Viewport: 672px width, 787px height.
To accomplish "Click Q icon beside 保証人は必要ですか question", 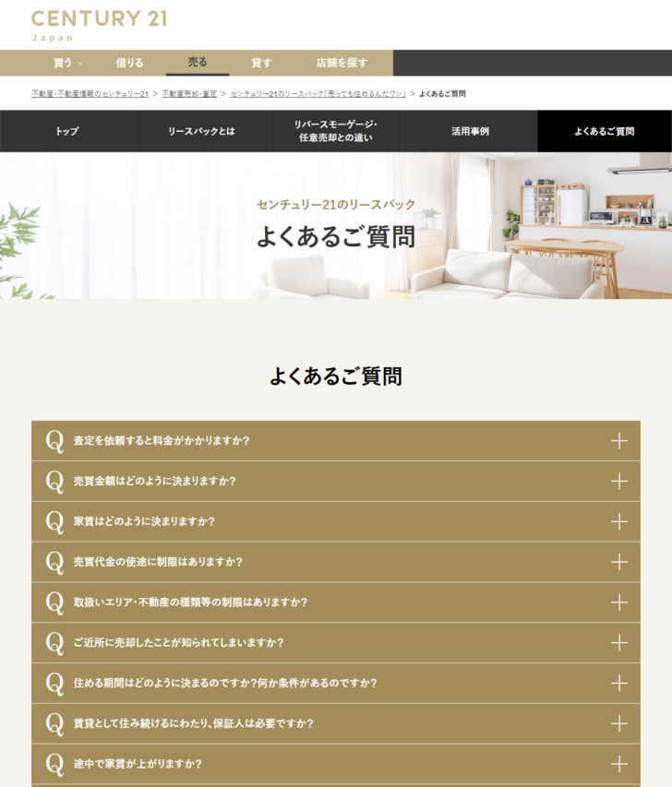I will pos(54,724).
